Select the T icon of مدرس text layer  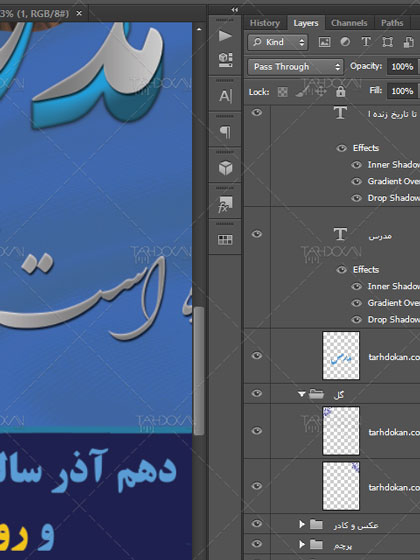[340, 235]
